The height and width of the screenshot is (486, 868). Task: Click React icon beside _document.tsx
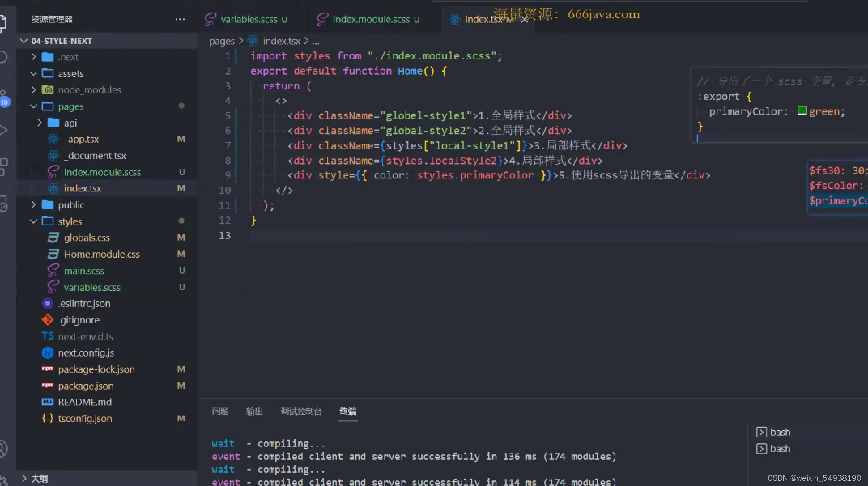click(53, 156)
